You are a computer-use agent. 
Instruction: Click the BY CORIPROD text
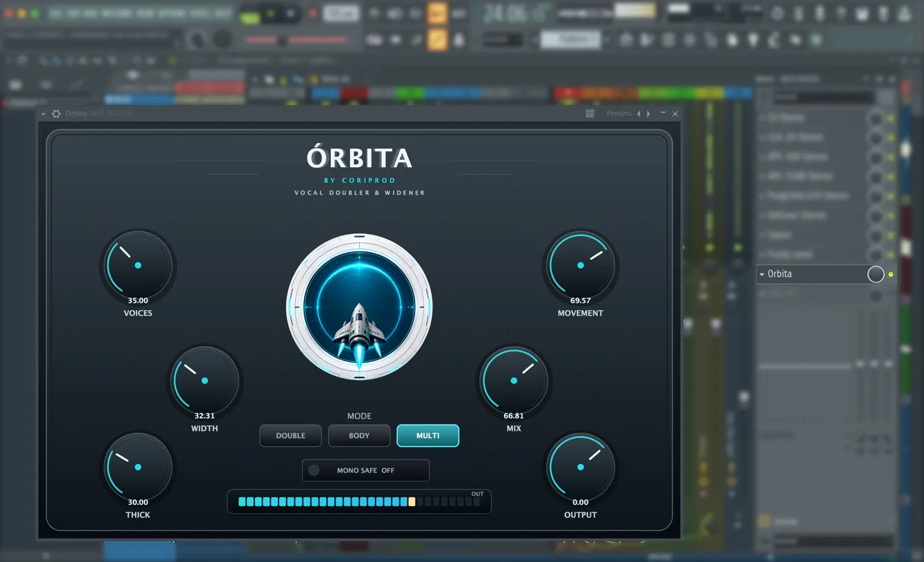(x=360, y=180)
